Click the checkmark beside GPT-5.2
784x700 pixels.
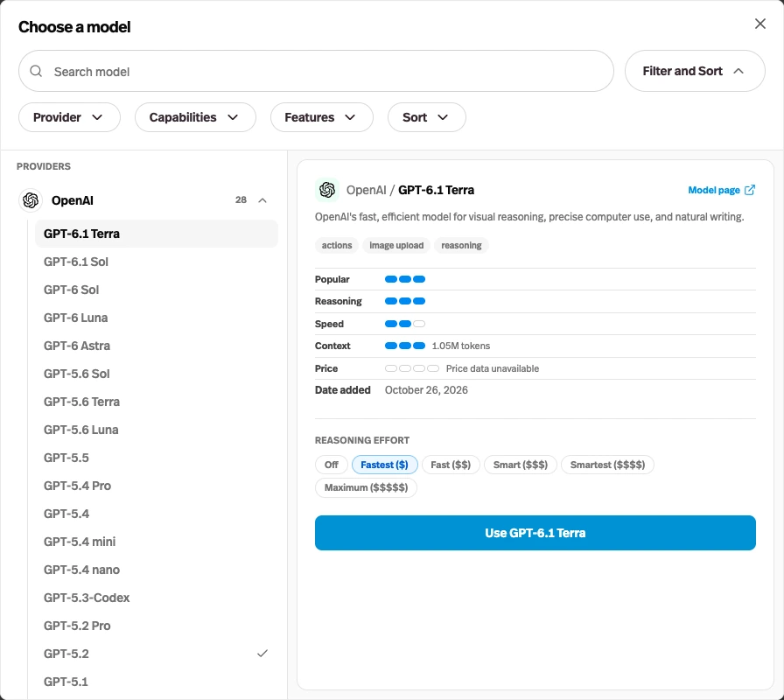[262, 654]
